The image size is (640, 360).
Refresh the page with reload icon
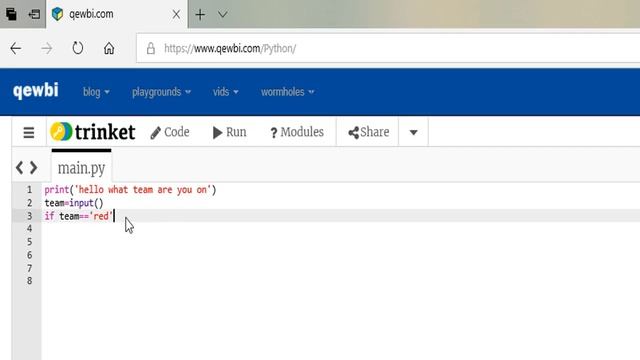coord(78,48)
